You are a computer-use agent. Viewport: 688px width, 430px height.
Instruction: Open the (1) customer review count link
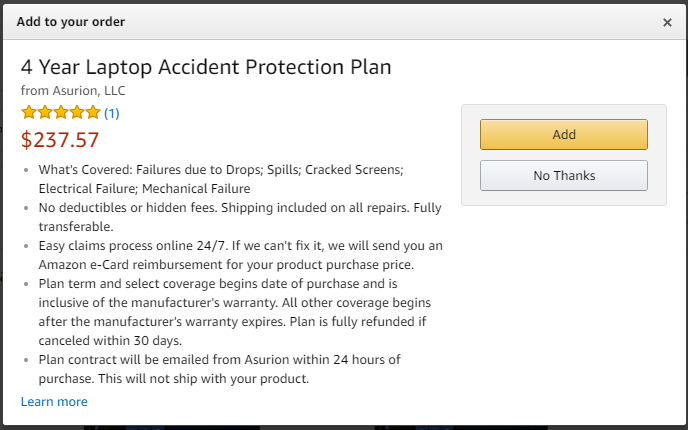click(112, 113)
